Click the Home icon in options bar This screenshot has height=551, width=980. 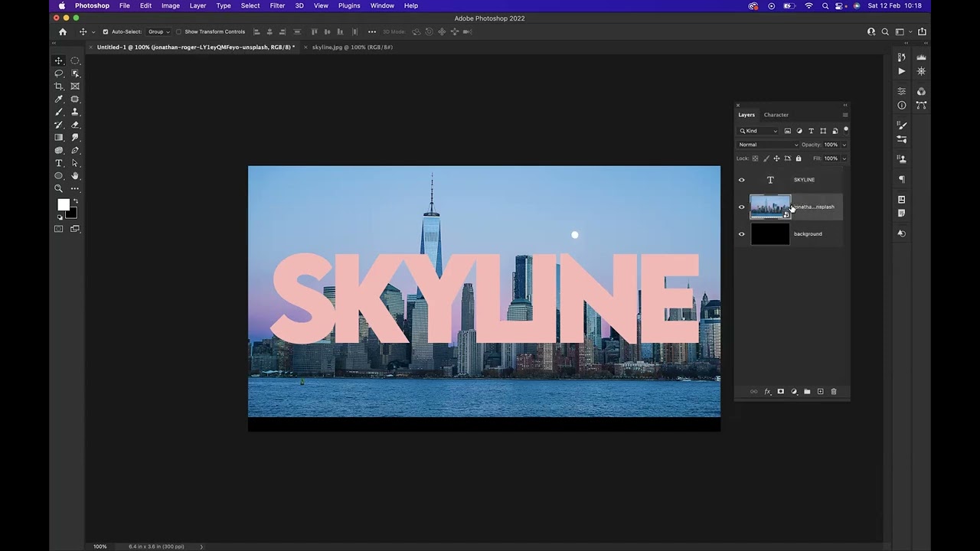click(x=63, y=31)
